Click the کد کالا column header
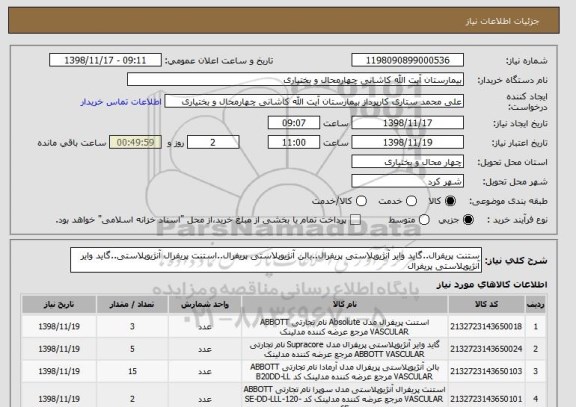576x407 pixels. (486, 304)
